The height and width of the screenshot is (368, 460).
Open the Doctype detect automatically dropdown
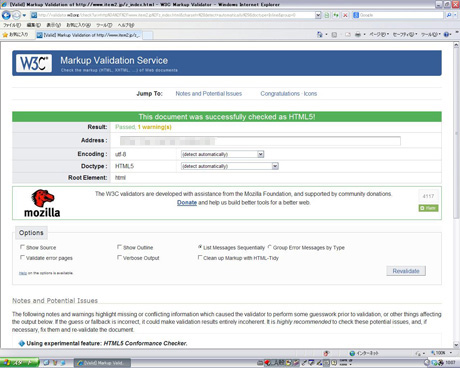230,166
